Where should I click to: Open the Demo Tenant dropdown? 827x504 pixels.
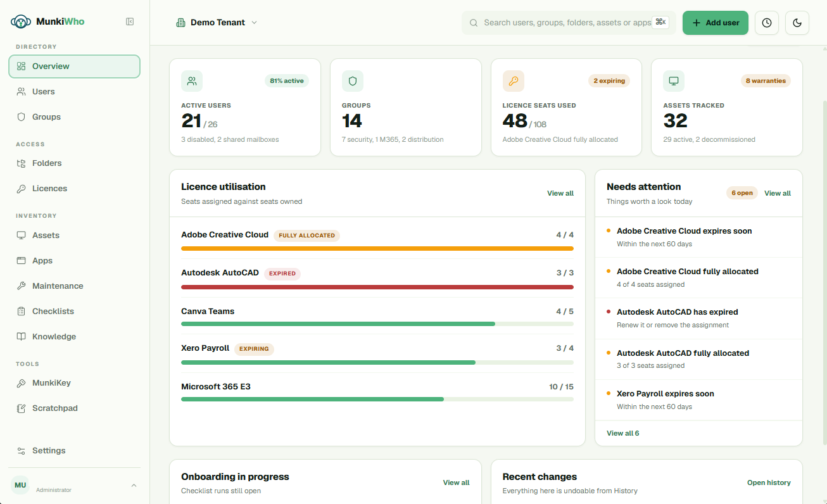click(217, 22)
